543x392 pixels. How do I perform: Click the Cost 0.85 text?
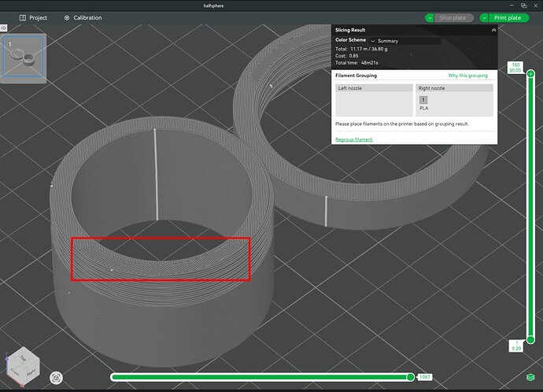346,56
